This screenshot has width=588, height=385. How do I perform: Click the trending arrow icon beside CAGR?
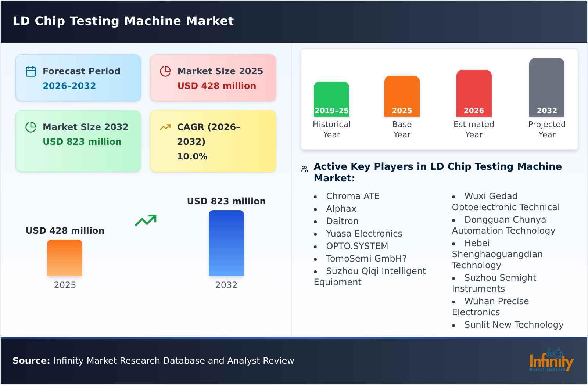click(x=165, y=127)
